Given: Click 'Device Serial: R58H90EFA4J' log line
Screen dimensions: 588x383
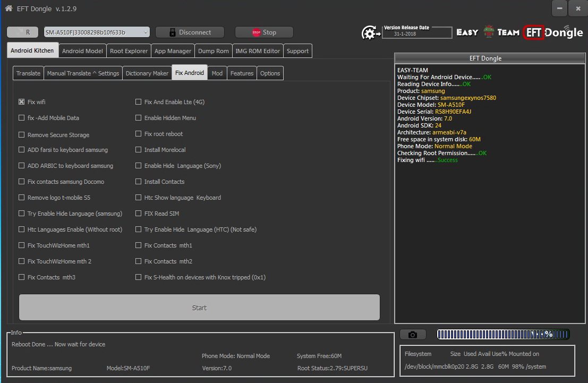Looking at the screenshot, I should 434,112.
